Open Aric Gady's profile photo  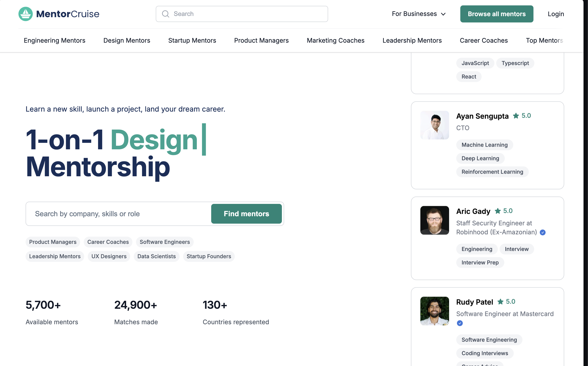click(x=434, y=220)
